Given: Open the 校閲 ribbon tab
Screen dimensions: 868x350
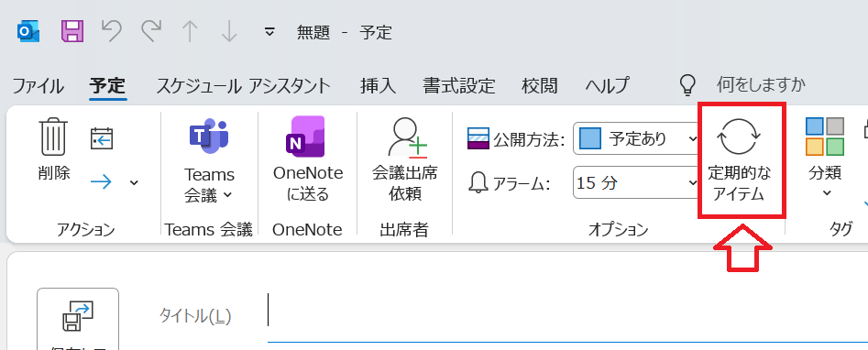Looking at the screenshot, I should click(540, 86).
